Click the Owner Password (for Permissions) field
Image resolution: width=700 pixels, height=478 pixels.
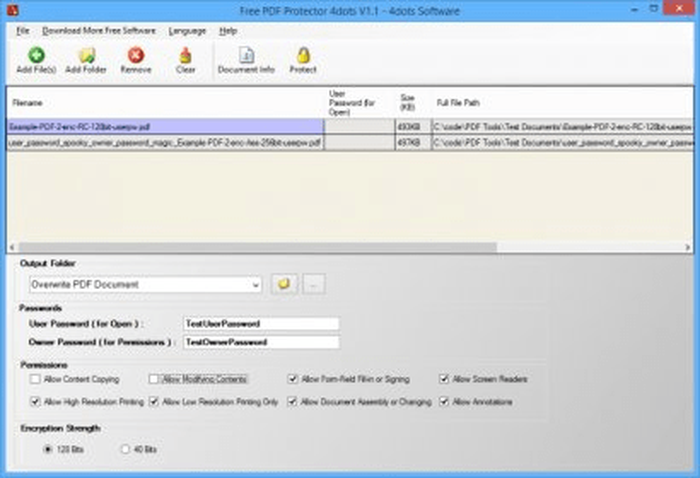261,342
